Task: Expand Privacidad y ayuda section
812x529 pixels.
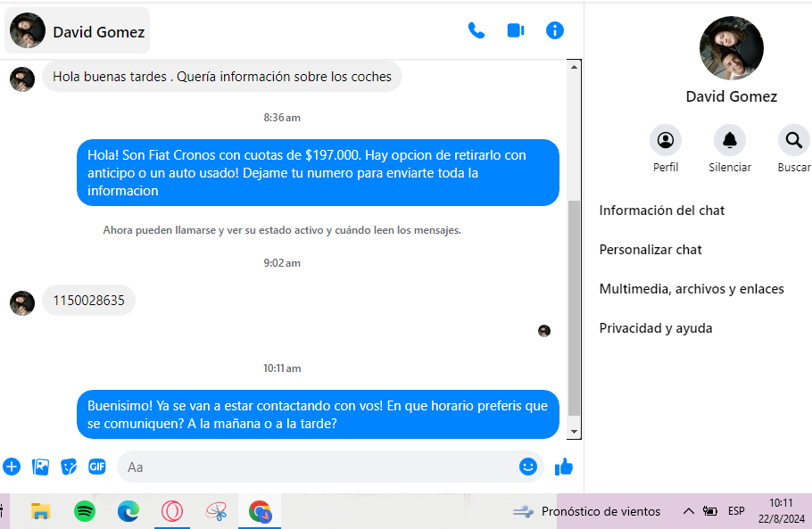Action: [656, 328]
